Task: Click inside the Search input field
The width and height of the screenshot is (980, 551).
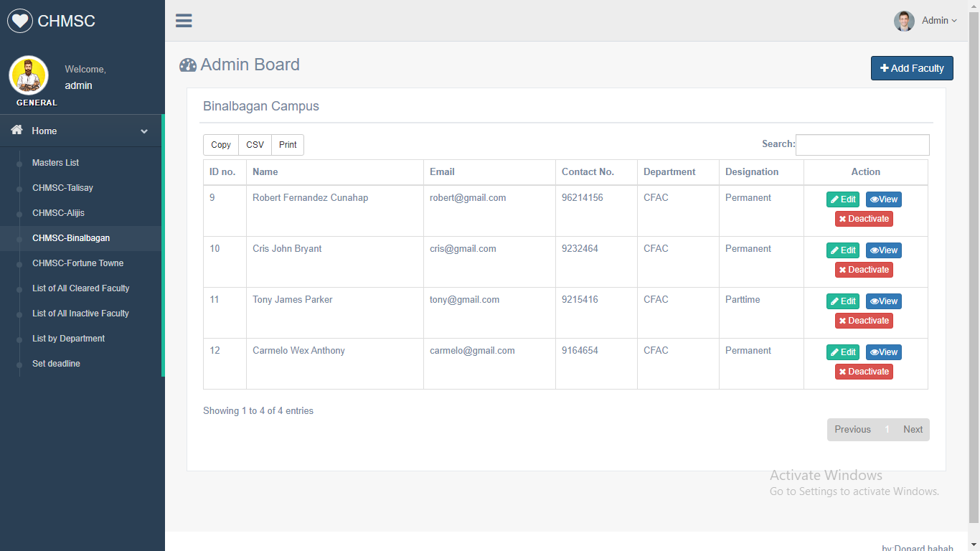Action: coord(862,144)
